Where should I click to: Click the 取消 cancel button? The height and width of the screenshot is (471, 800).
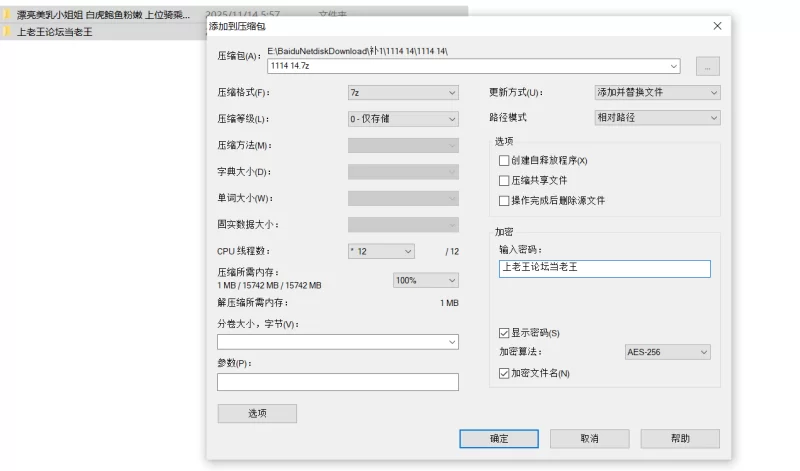(589, 439)
